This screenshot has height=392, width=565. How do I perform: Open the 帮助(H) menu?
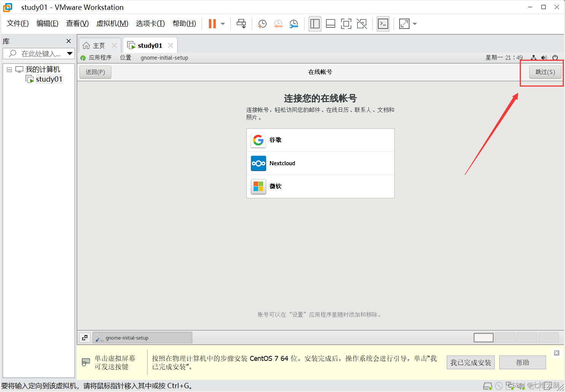(x=184, y=24)
